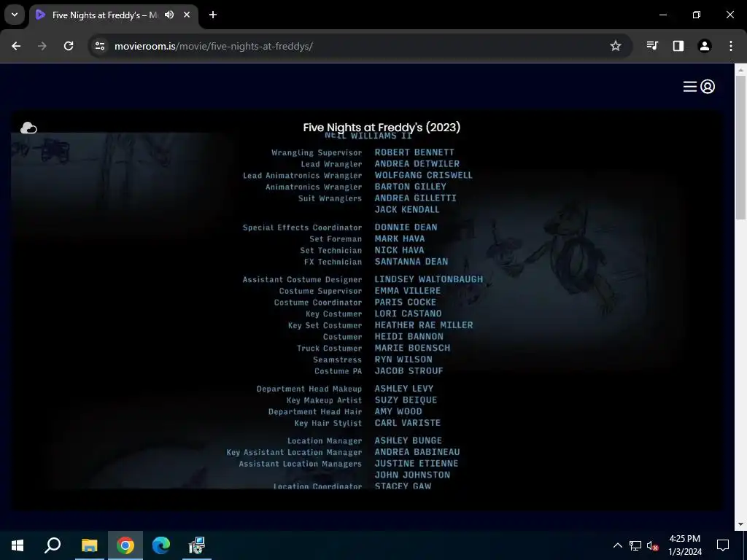Viewport: 747px width, 560px height.
Task: Open the user account icon on the site
Action: click(x=708, y=87)
